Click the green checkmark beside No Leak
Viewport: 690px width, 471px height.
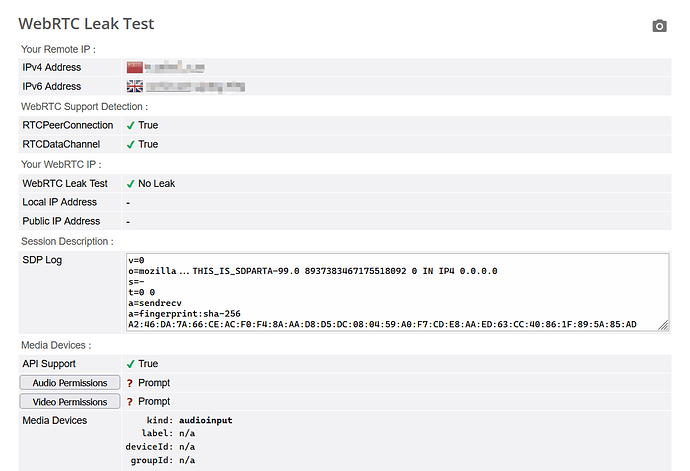(x=130, y=184)
